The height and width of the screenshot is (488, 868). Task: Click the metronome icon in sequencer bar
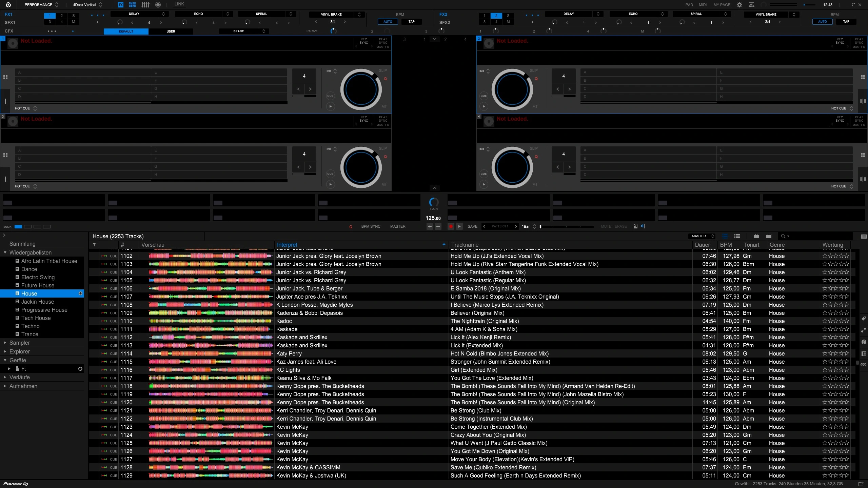636,226
